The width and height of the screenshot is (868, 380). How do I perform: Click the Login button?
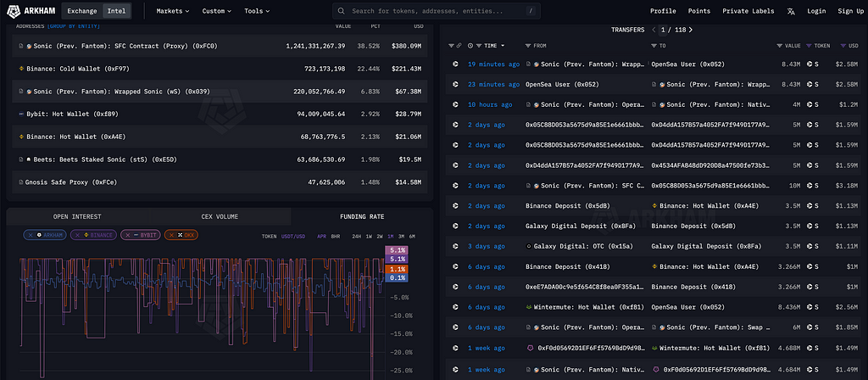816,11
